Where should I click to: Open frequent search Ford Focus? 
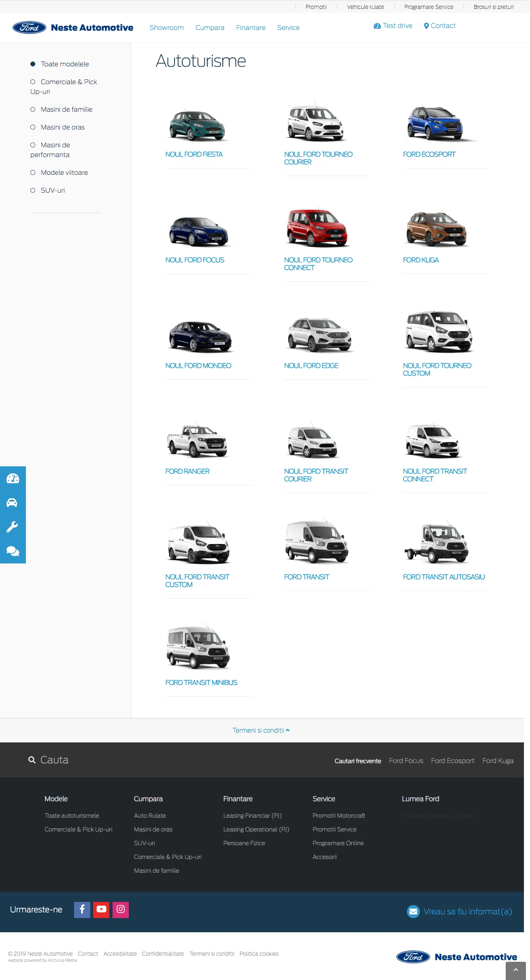(x=406, y=761)
